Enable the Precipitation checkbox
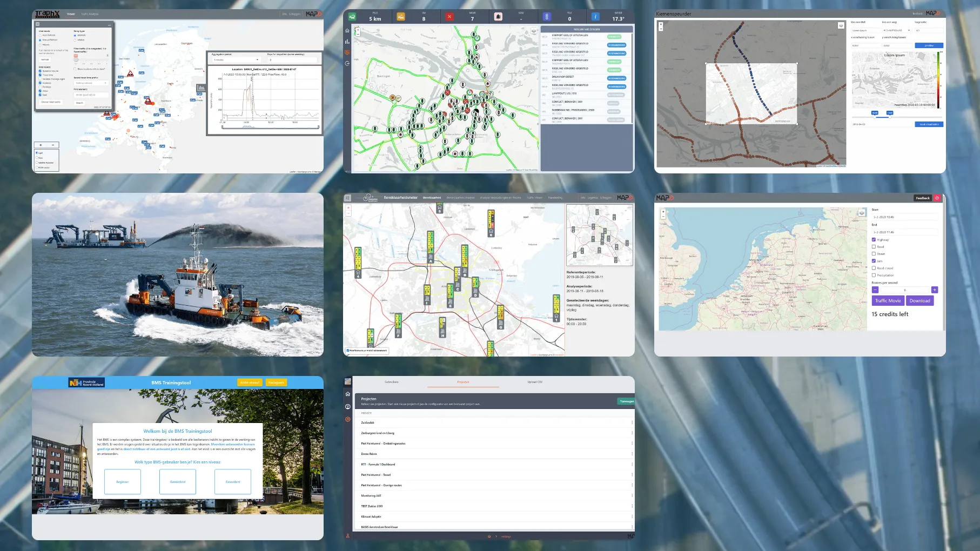 [874, 275]
